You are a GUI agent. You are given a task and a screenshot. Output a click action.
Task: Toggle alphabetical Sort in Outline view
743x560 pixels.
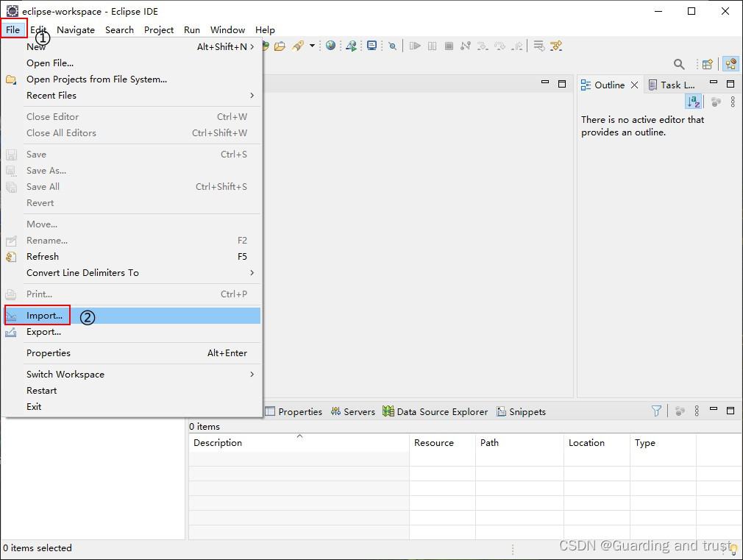[x=694, y=102]
